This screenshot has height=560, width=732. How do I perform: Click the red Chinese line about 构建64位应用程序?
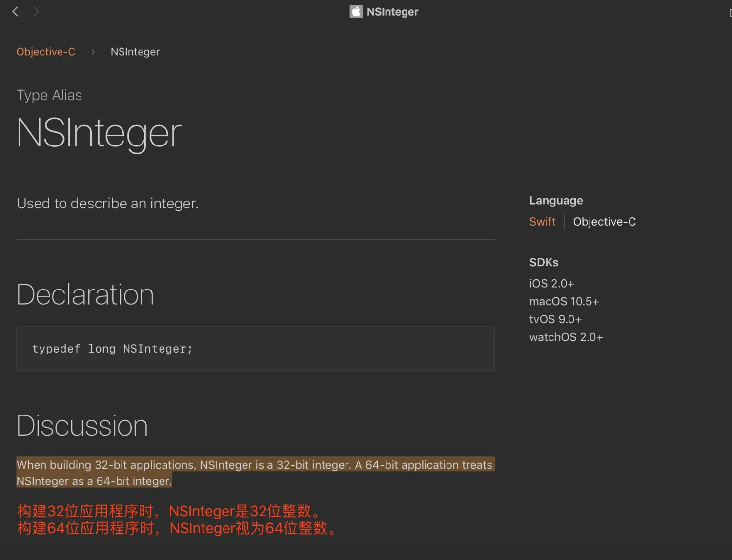pyautogui.click(x=177, y=528)
